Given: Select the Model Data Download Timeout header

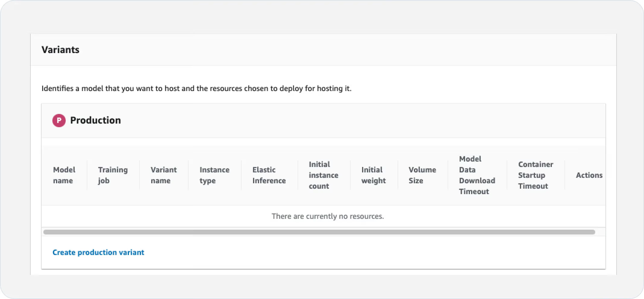Looking at the screenshot, I should pyautogui.click(x=477, y=175).
